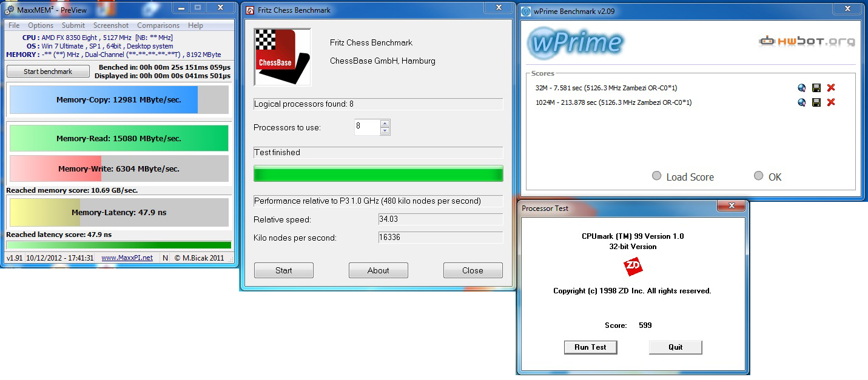The width and height of the screenshot is (868, 380).
Task: Click the red ZD logo in Processor Test
Action: click(633, 267)
